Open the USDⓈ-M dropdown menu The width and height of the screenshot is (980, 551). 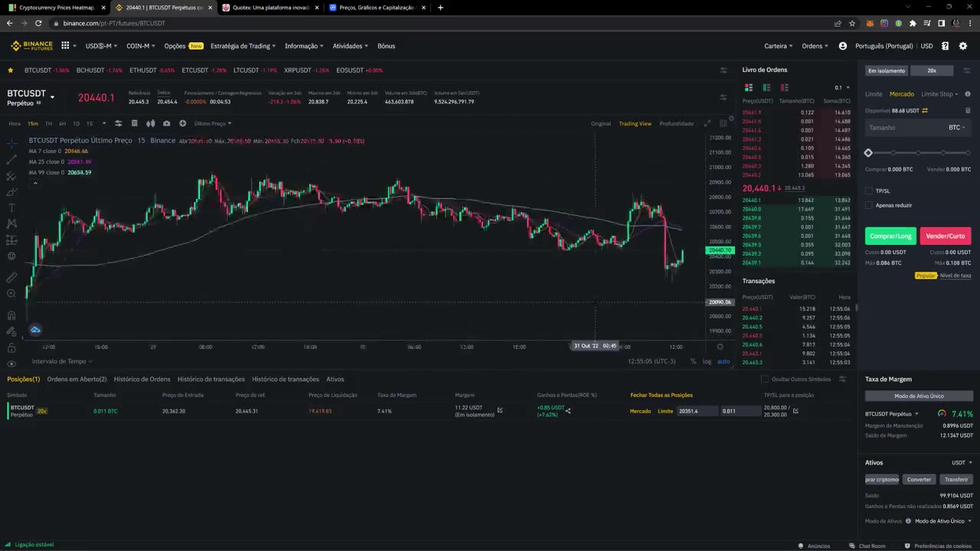coord(100,46)
